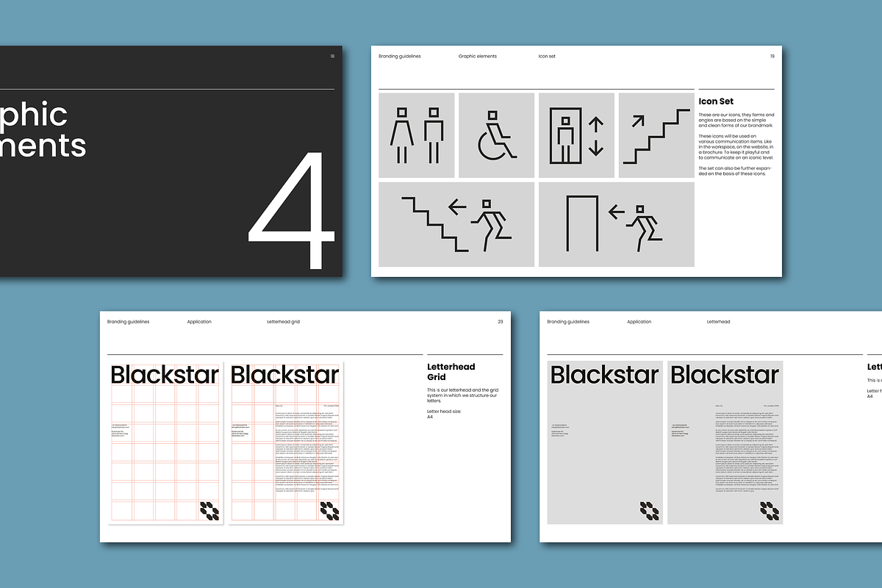This screenshot has width=882, height=588.
Task: Click the "Letter head size: A4" text
Action: pos(445,414)
